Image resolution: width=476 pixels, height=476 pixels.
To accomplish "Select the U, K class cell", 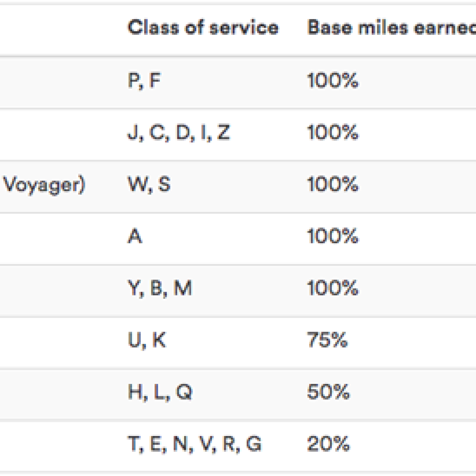I will click(147, 340).
